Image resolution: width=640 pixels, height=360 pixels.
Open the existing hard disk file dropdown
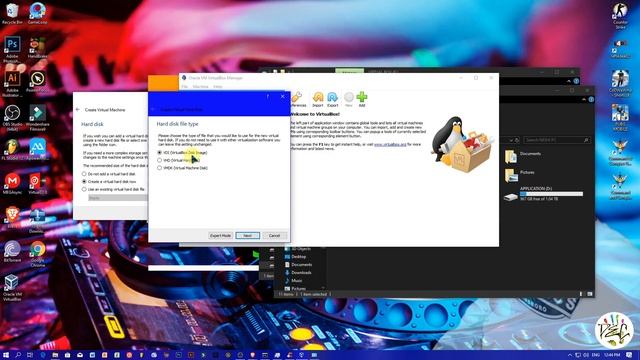pyautogui.click(x=118, y=198)
